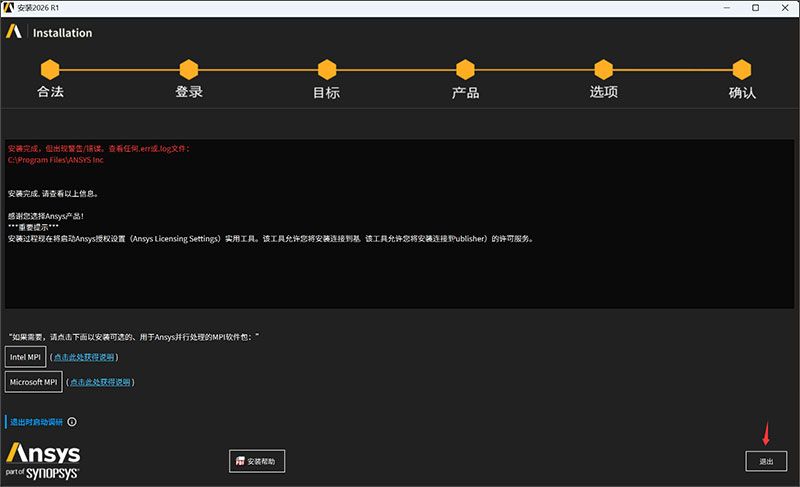Screen dimensions: 800x487
Task: Click the Installation heading text
Action: point(63,33)
